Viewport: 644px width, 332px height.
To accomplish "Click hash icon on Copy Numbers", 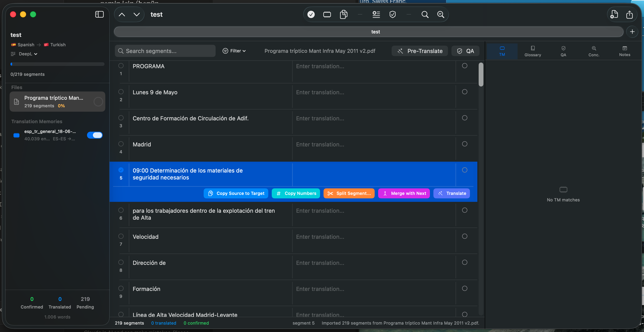I will click(278, 193).
